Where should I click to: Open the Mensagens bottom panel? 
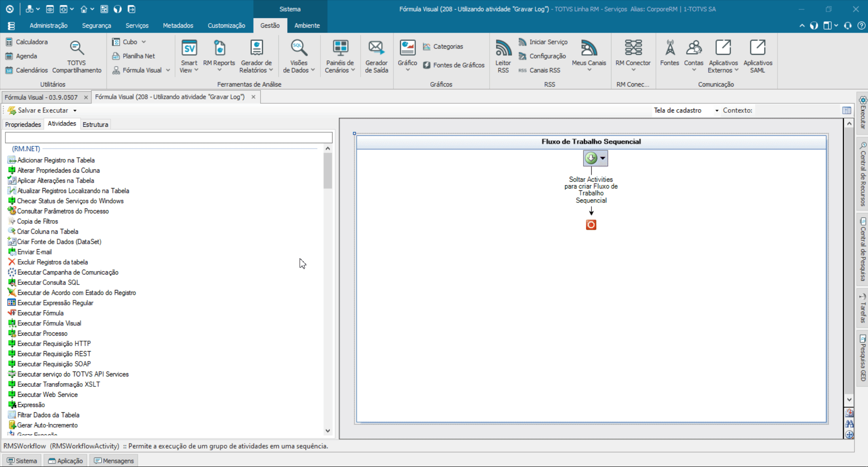pyautogui.click(x=114, y=461)
